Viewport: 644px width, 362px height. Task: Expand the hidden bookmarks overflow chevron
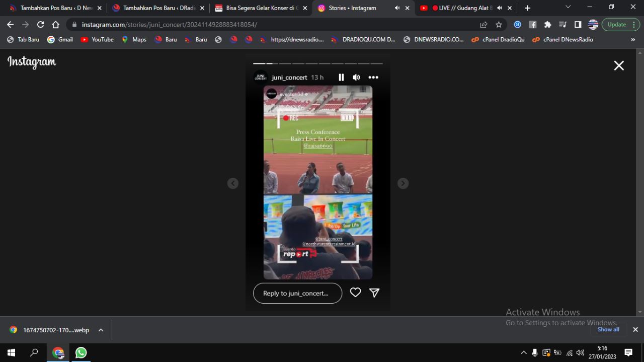[633, 39]
